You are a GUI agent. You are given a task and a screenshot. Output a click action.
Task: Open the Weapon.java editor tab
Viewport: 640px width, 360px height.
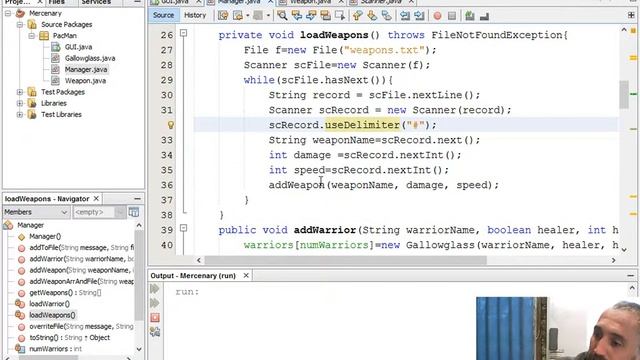pos(311,2)
